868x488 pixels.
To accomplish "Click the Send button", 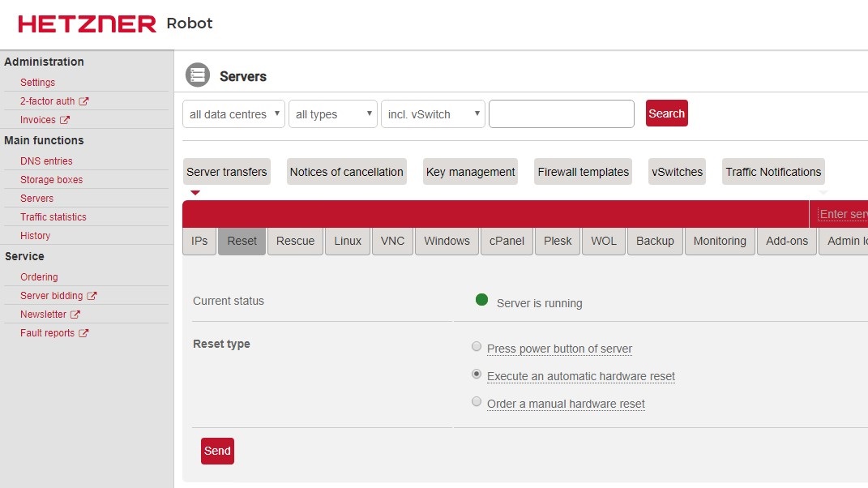I will coord(217,451).
